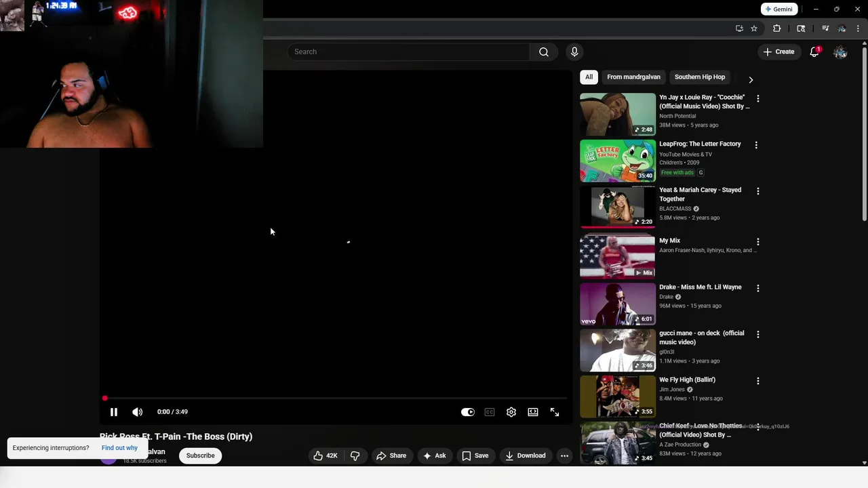Play Drake - Miss Me ft. Lil Wayne title
Viewport: 868px width, 488px height.
[x=701, y=287]
